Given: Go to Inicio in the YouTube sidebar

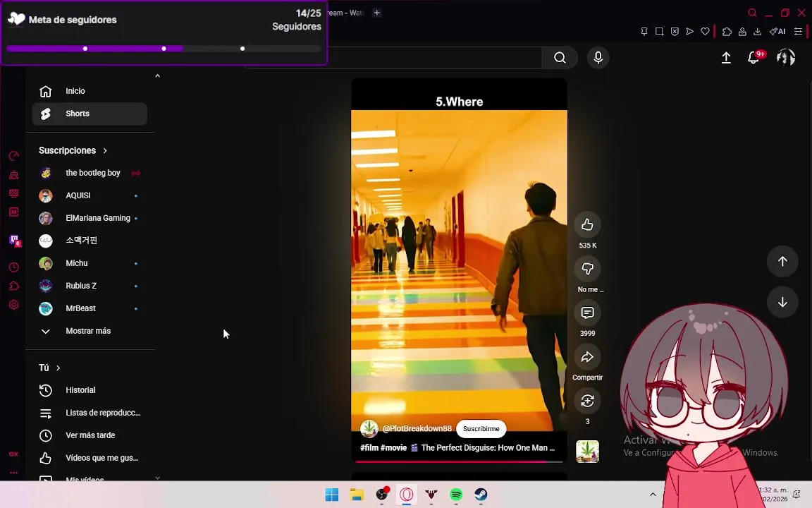Looking at the screenshot, I should 90,91.
